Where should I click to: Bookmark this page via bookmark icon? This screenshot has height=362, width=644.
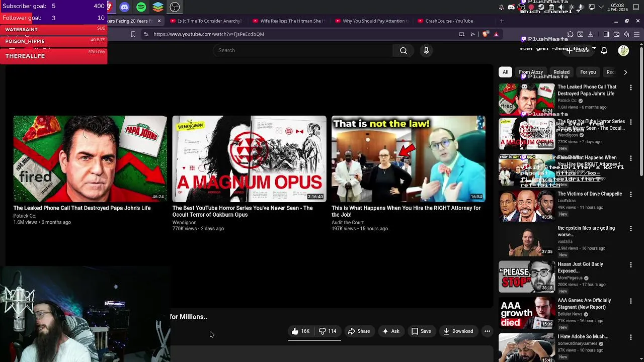(133, 34)
